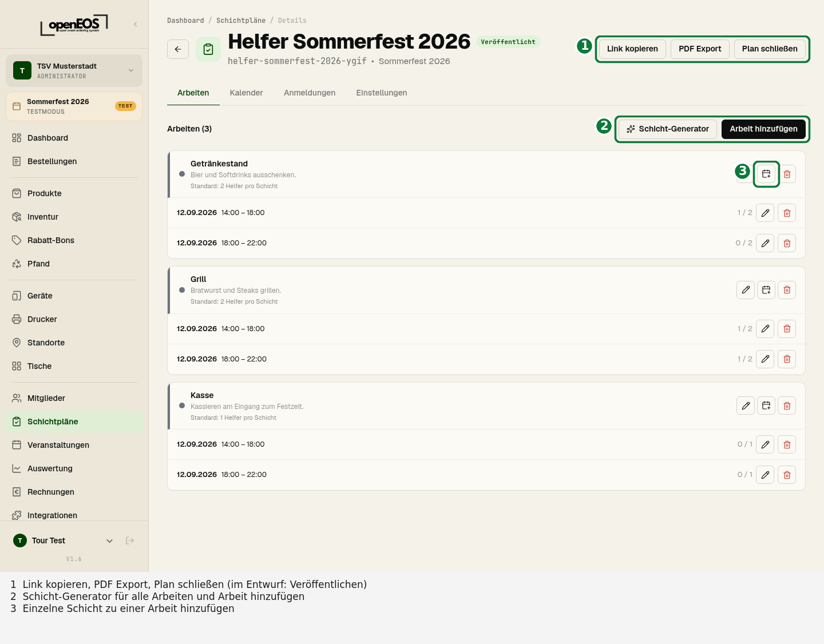Click Arbeit hinzufügen button
Screen dimensions: 824x644
click(x=763, y=129)
